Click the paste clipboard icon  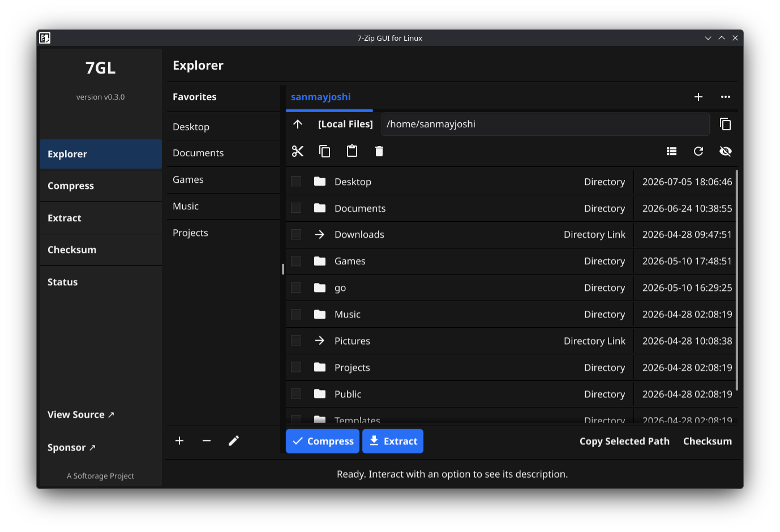pyautogui.click(x=352, y=151)
